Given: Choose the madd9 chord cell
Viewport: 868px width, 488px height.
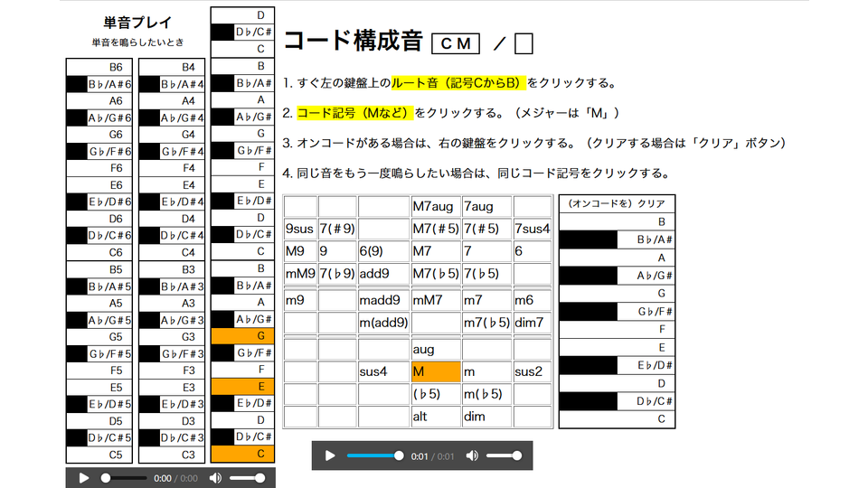Looking at the screenshot, I should 383,300.
